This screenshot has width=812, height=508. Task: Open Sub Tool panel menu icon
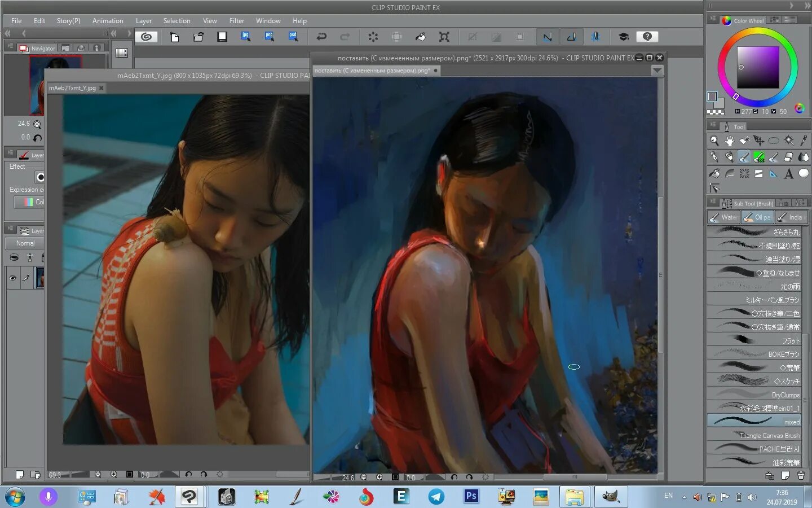[x=713, y=202]
